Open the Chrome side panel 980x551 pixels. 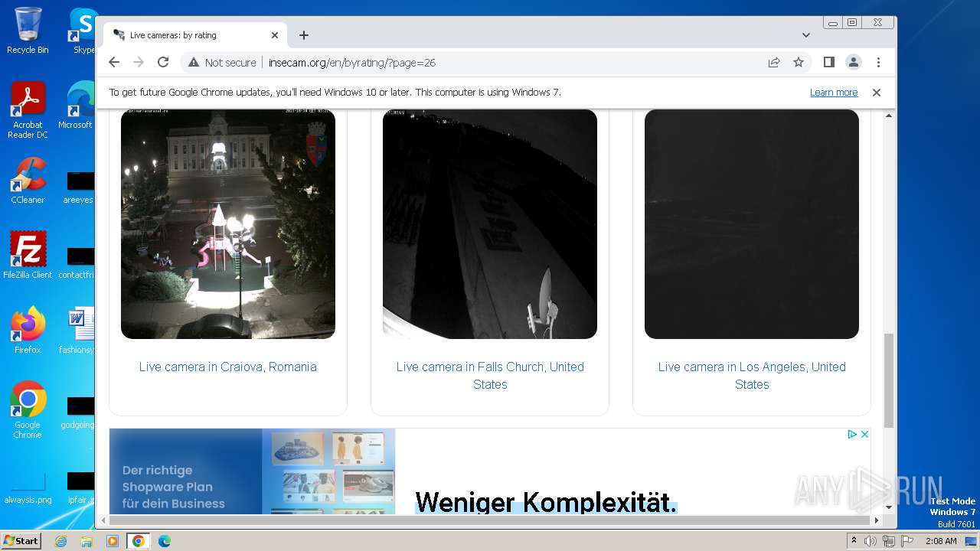click(828, 62)
